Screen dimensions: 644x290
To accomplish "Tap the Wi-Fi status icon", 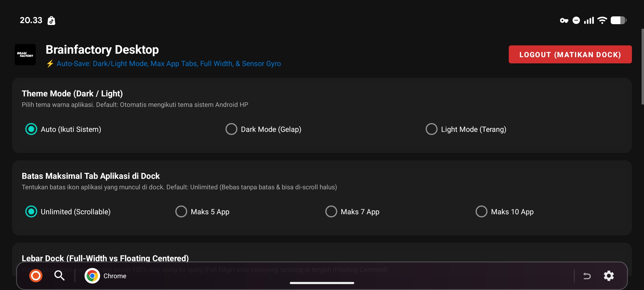I will pos(602,20).
